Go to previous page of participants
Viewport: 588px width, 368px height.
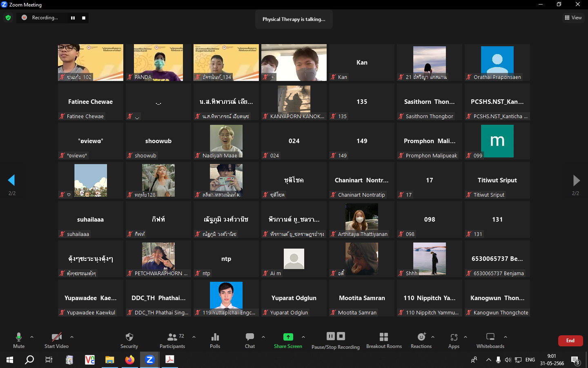tap(11, 180)
